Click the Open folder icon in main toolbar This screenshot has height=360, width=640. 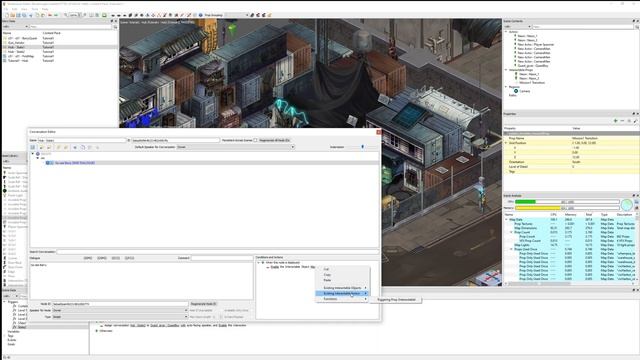13,15
